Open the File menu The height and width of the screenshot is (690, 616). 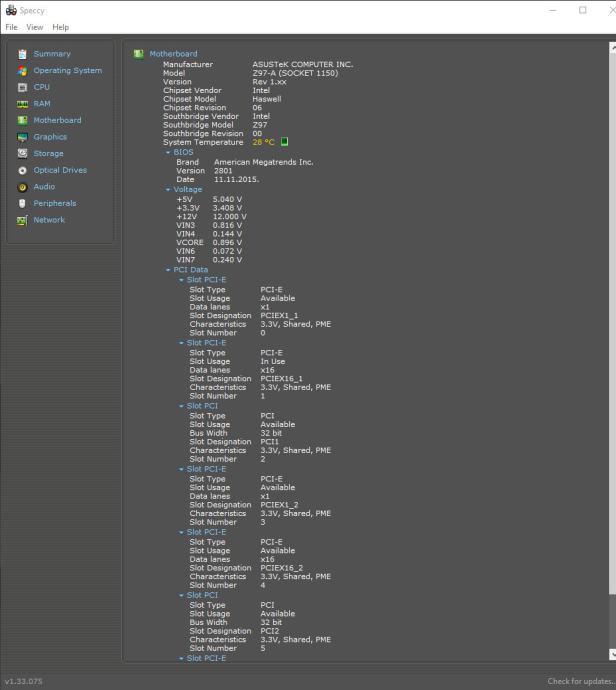click(x=11, y=27)
